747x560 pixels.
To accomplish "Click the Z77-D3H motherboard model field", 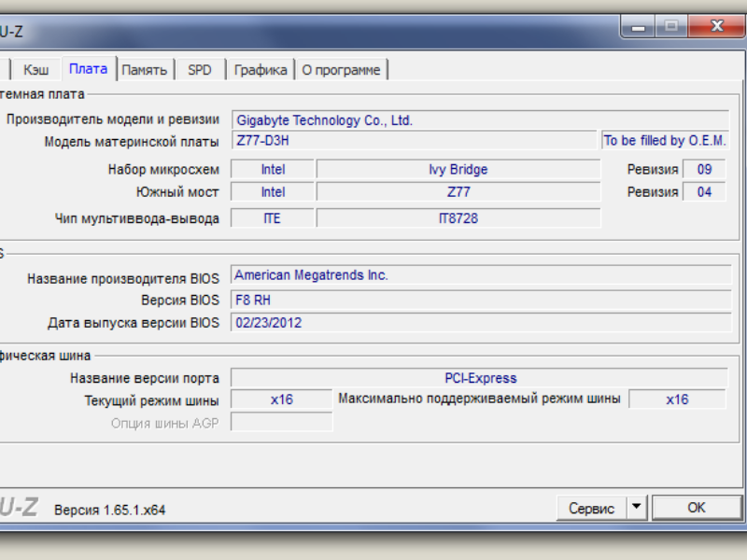I will [414, 141].
